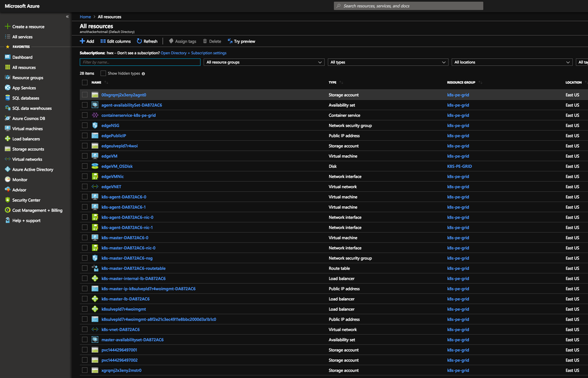The height and width of the screenshot is (378, 588).
Task: Click the Load balancers icon in sidebar
Action: point(8,139)
